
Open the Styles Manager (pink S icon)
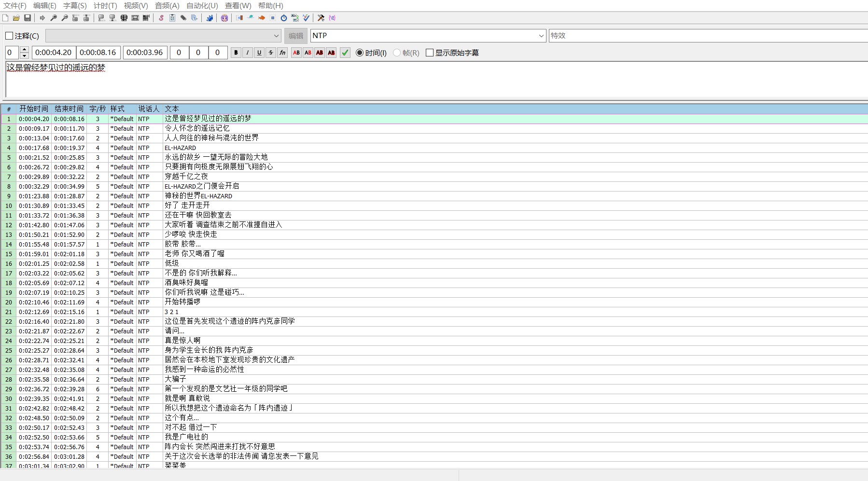pos(161,18)
